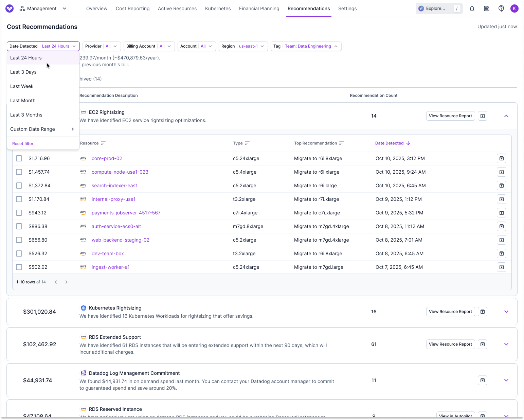Click the Explore search bar
Viewport: 524px width, 420px height.
click(436, 8)
